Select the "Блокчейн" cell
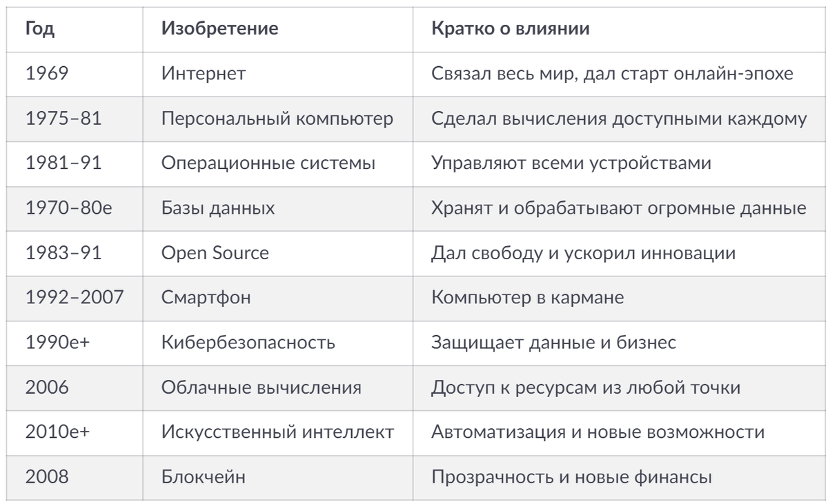The width and height of the screenshot is (828, 504). click(x=278, y=477)
